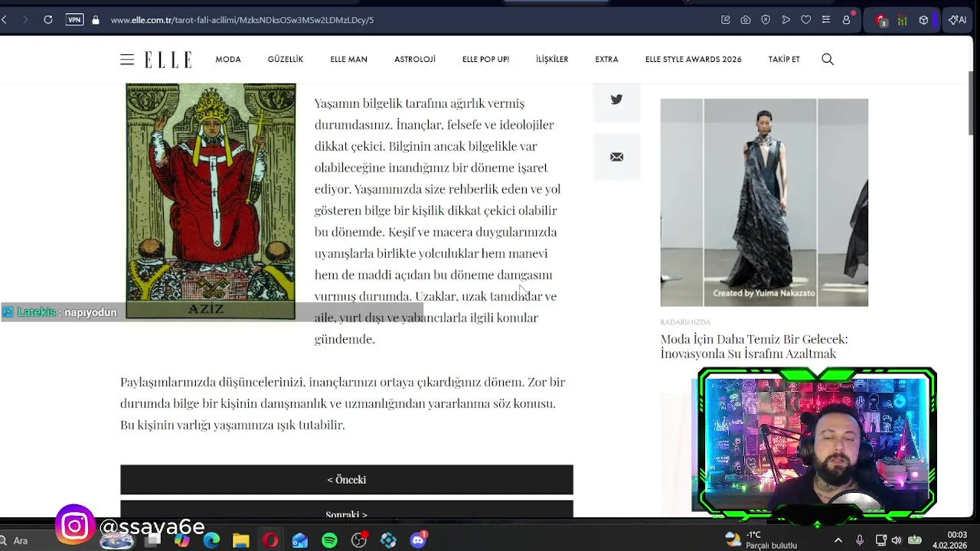Open the blue hexagon app in taskbar
The width and height of the screenshot is (980, 551).
[389, 540]
